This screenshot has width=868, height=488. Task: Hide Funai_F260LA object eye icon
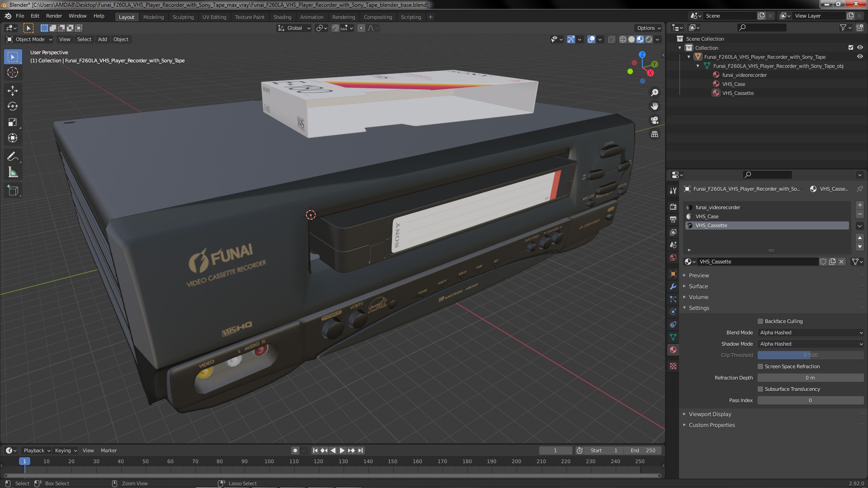860,56
